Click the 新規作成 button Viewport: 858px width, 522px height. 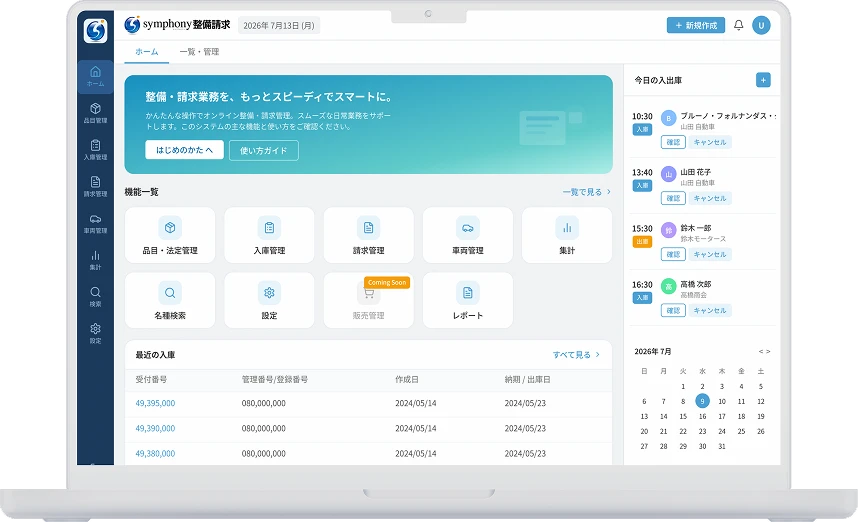[x=695, y=25]
